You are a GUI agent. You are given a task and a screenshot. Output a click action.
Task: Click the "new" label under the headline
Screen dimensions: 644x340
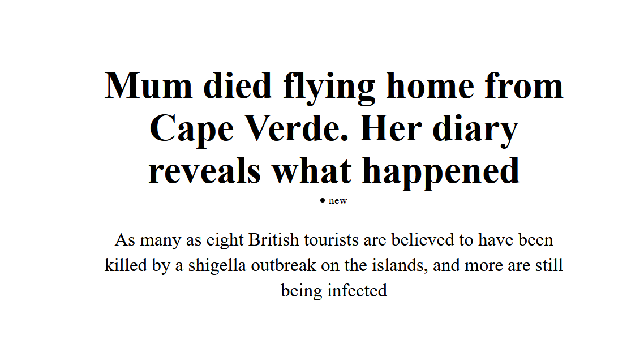coord(338,201)
